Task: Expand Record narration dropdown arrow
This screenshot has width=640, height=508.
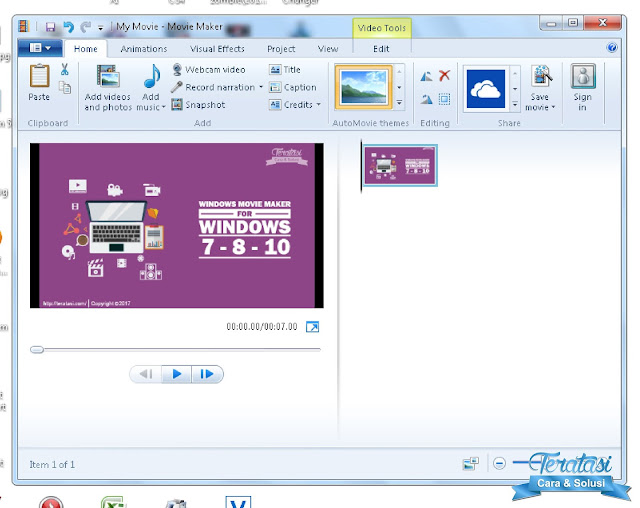Action: tap(261, 87)
